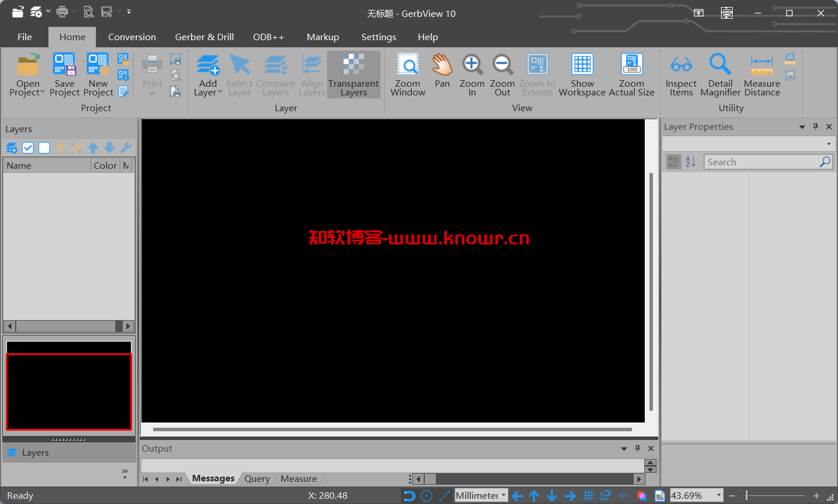Expand the Open Project dropdown arrow
The image size is (838, 504).
(x=42, y=92)
